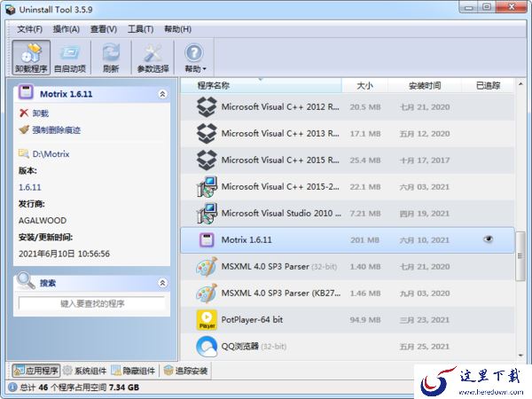Select the PotPlayer-64 bit program name
The width and height of the screenshot is (532, 399).
pyautogui.click(x=252, y=319)
